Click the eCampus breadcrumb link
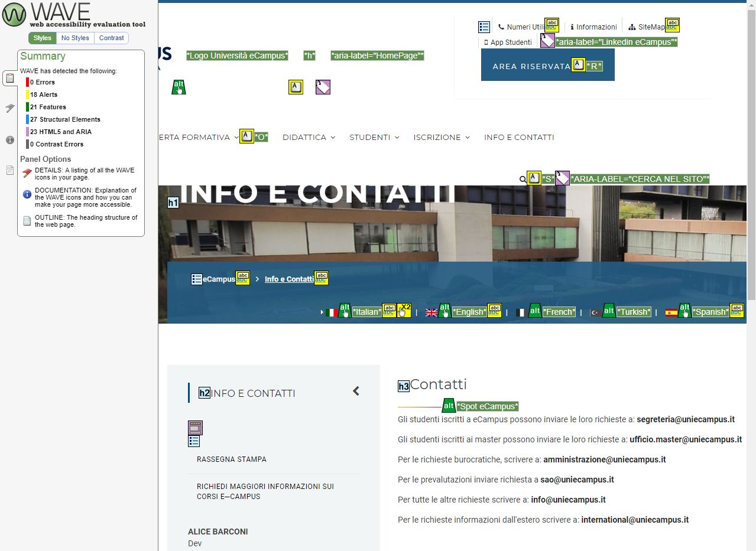 (219, 279)
